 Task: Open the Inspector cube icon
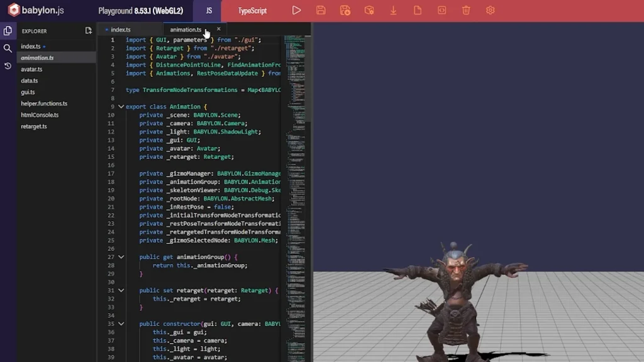coord(369,11)
